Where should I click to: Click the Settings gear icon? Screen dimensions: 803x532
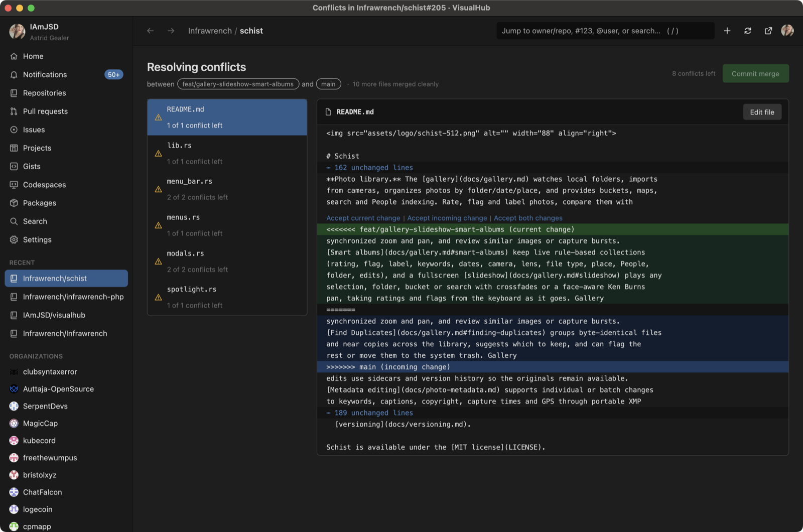pos(14,239)
